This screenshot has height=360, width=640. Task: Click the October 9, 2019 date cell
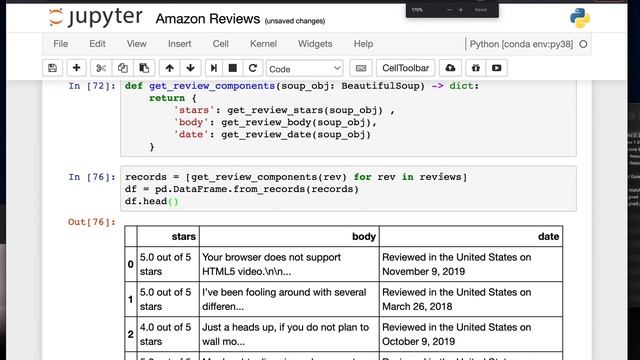coord(471,334)
